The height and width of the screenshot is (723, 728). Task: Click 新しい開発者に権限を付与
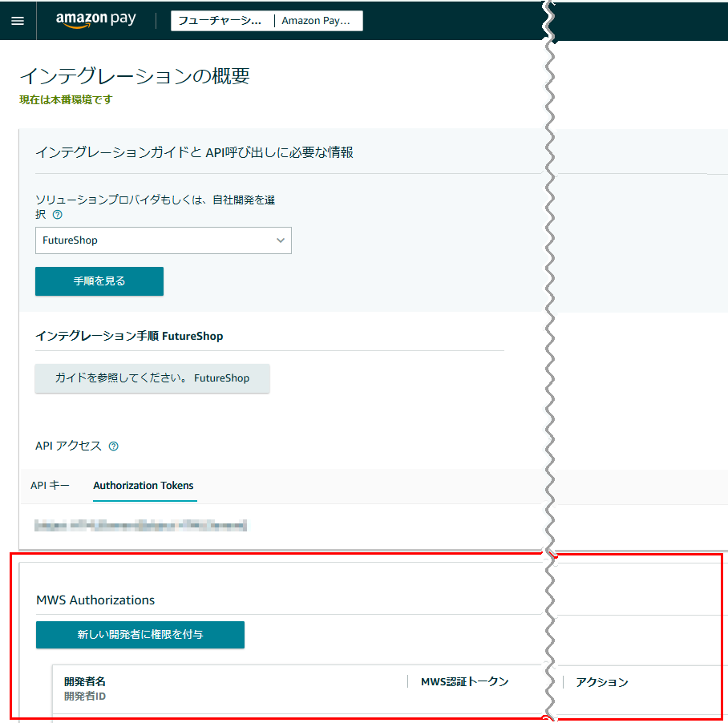[x=140, y=634]
